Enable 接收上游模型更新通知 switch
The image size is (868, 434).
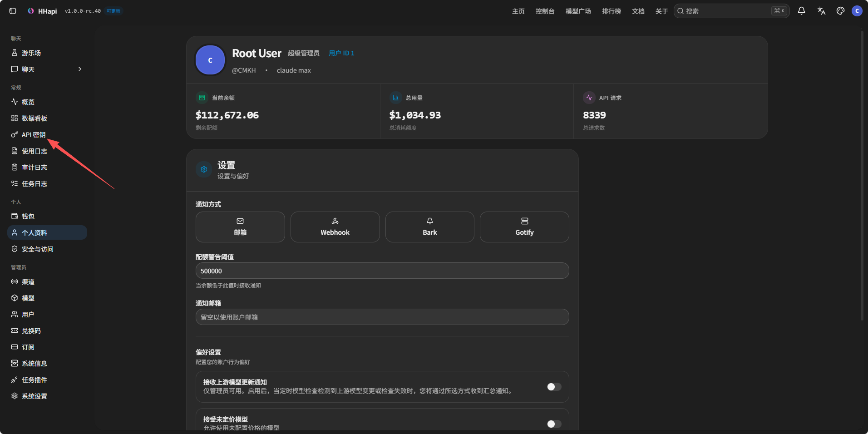tap(554, 387)
